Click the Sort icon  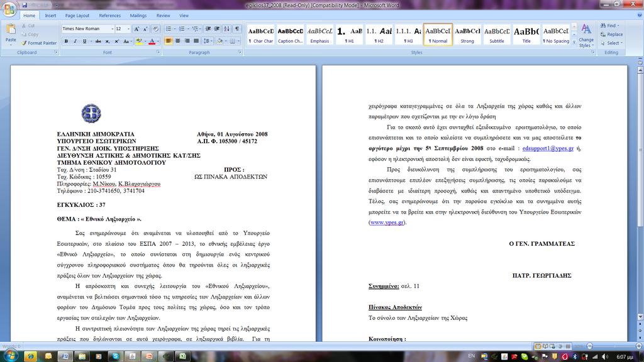(226, 29)
